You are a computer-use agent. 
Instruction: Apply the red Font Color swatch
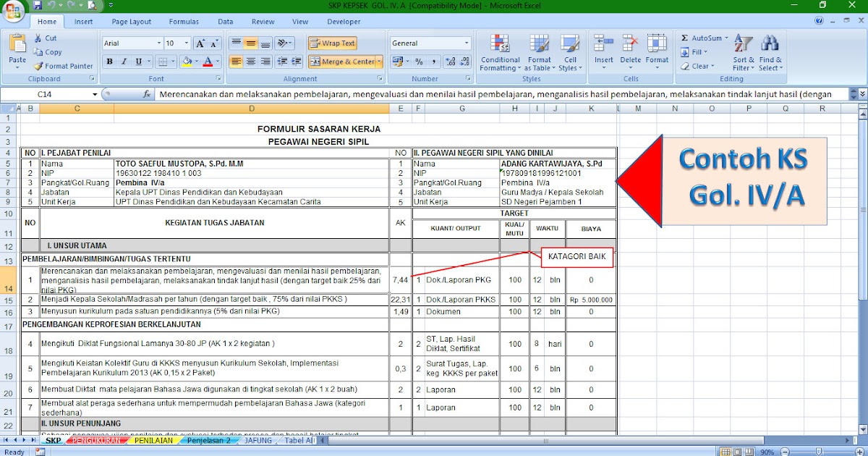[208, 62]
